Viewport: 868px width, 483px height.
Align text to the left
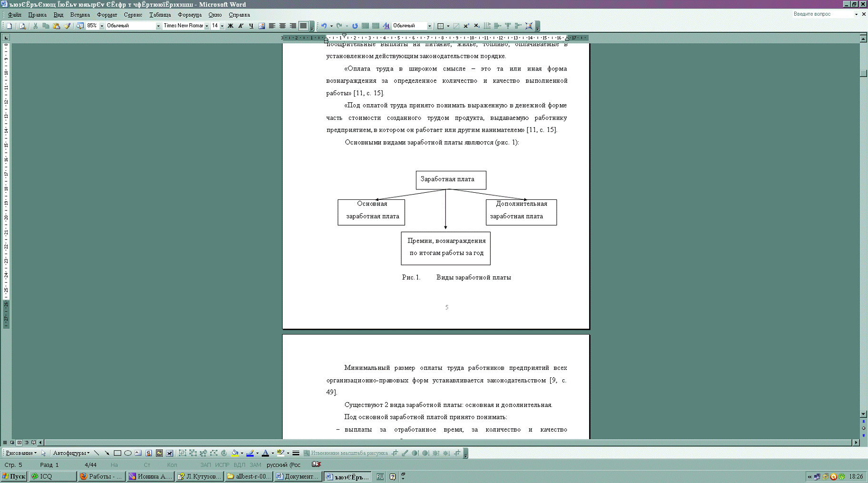pos(272,26)
